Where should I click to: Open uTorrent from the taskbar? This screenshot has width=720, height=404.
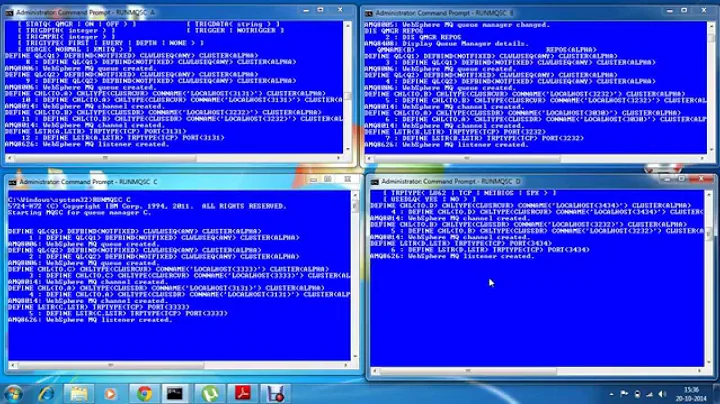tap(210, 394)
